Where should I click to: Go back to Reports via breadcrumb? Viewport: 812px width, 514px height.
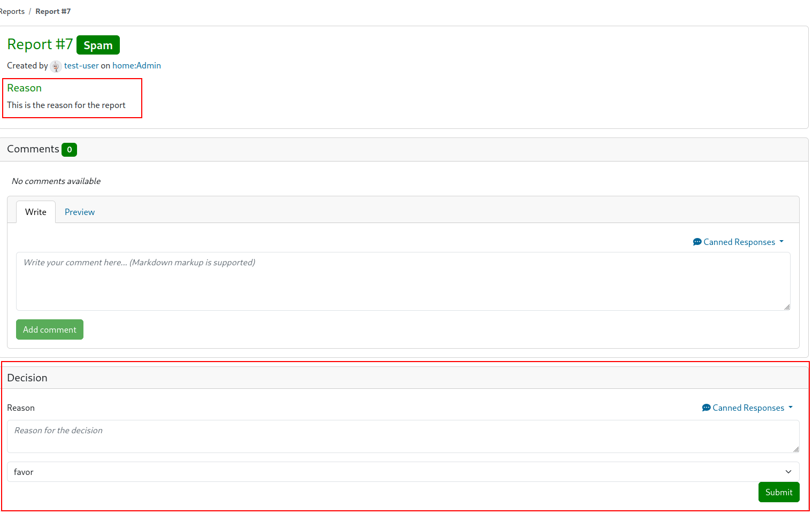12,12
